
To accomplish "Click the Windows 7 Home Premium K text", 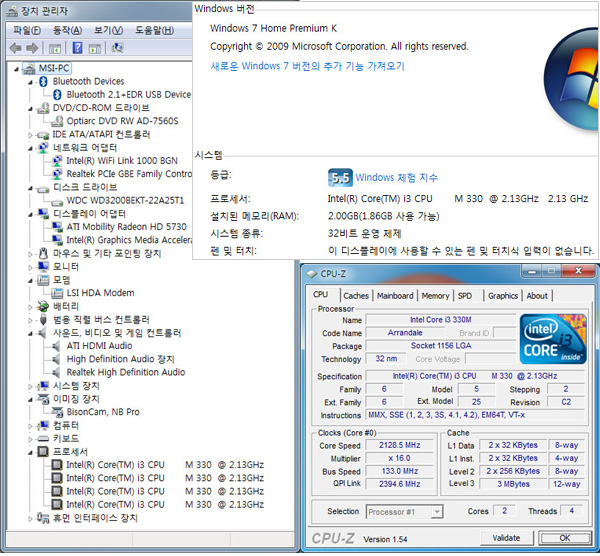I will click(x=274, y=28).
